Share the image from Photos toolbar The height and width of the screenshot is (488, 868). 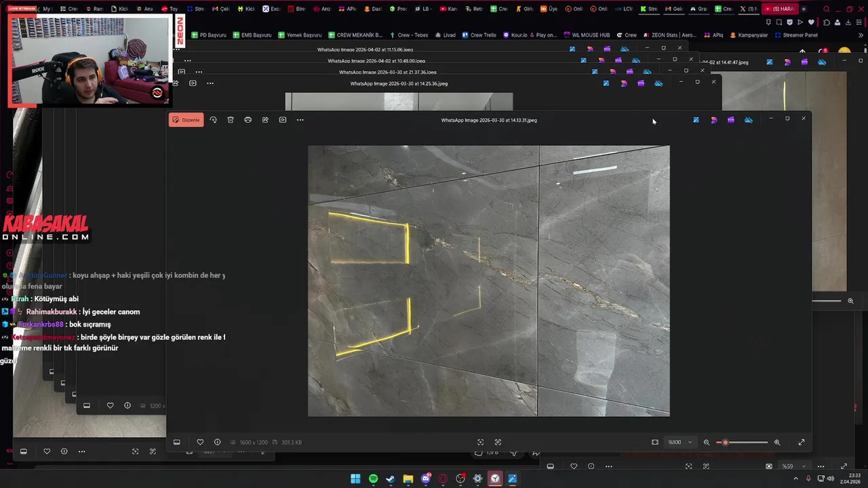tap(265, 120)
